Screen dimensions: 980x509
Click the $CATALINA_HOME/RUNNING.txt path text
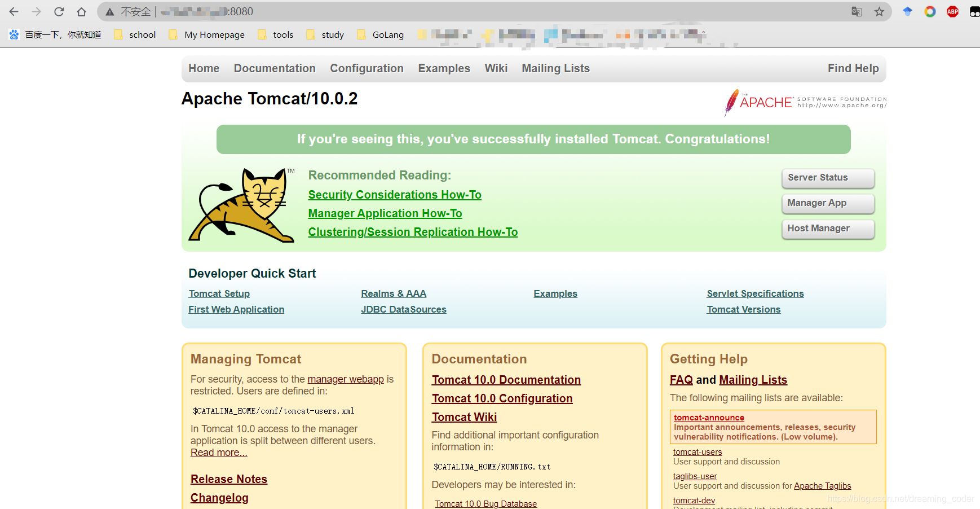point(492,467)
